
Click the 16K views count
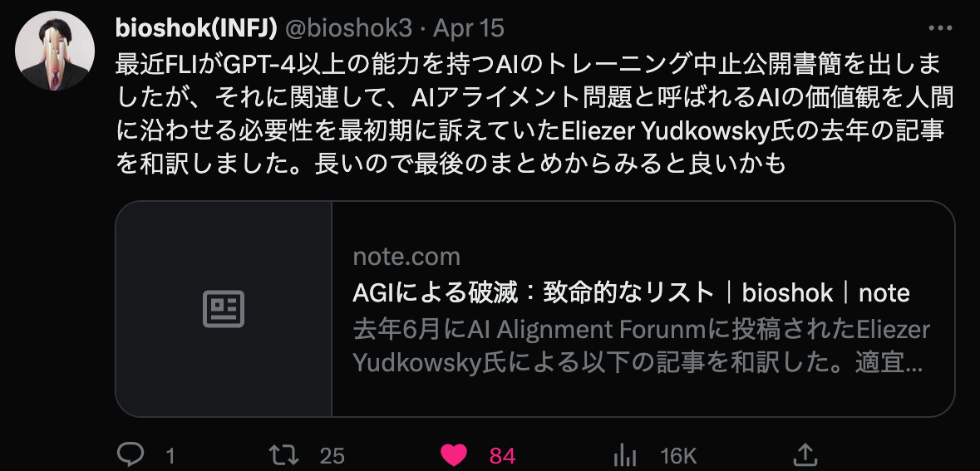point(678,456)
